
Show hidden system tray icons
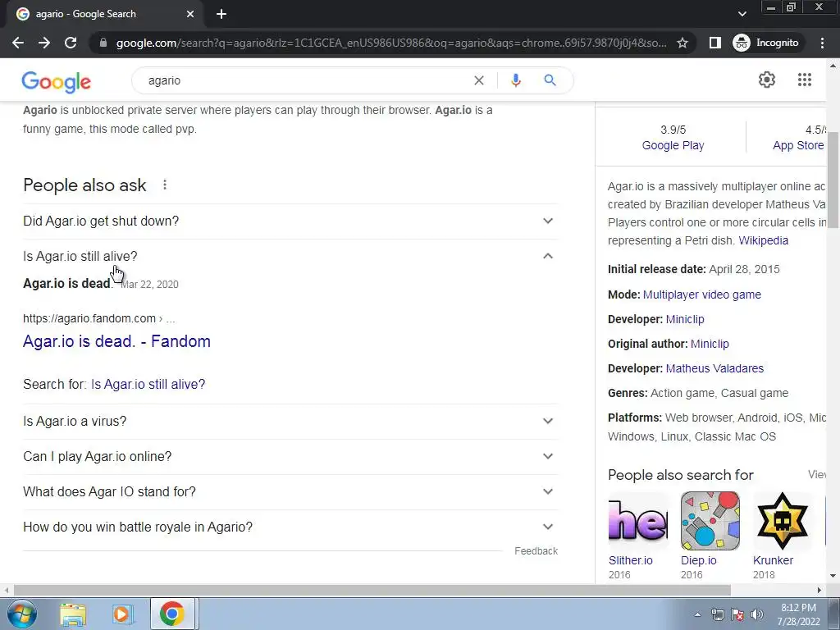[x=697, y=614]
